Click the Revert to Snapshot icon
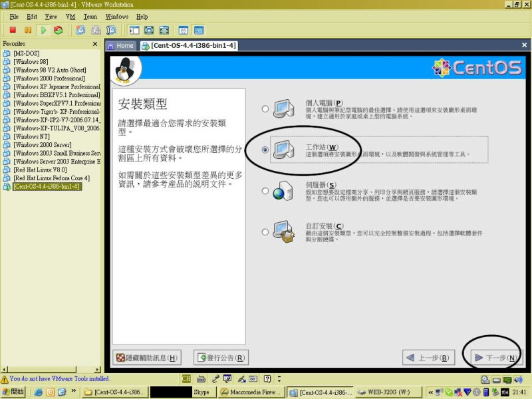Viewport: 532px width, 399px height. pyautogui.click(x=96, y=30)
